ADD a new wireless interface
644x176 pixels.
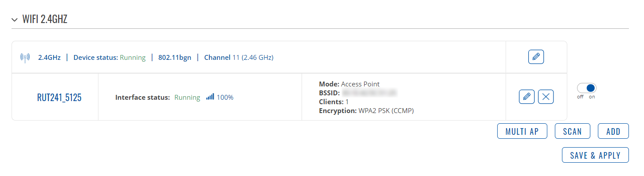(x=613, y=131)
